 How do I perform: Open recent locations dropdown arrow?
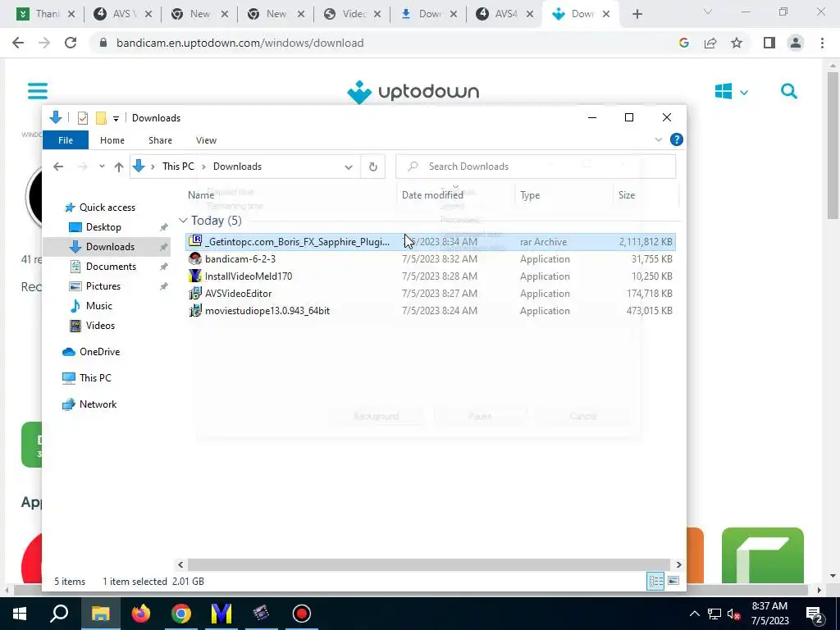coord(102,167)
